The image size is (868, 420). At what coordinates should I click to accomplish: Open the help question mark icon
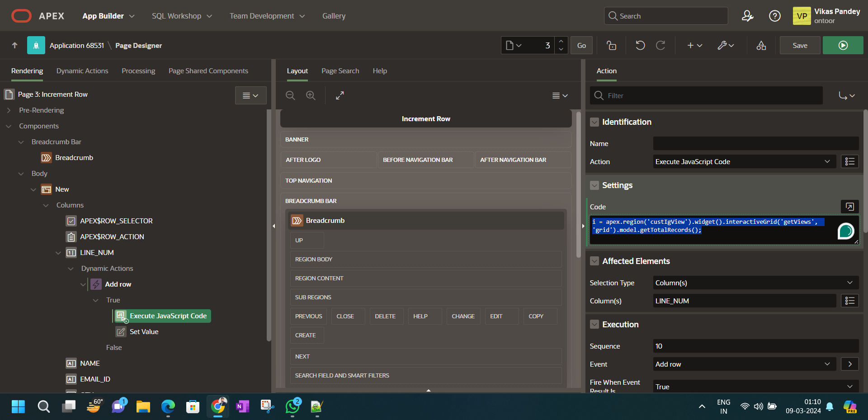point(774,16)
